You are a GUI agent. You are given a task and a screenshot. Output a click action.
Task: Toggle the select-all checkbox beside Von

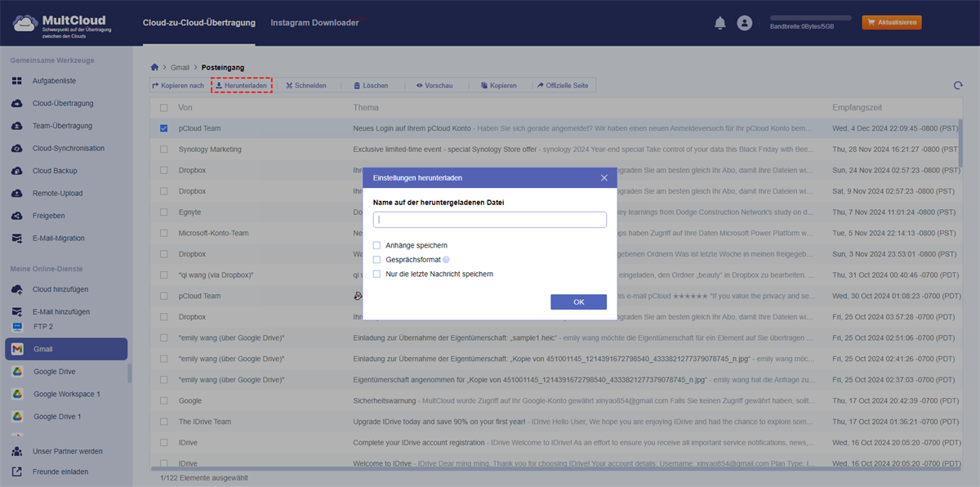pyautogui.click(x=164, y=108)
